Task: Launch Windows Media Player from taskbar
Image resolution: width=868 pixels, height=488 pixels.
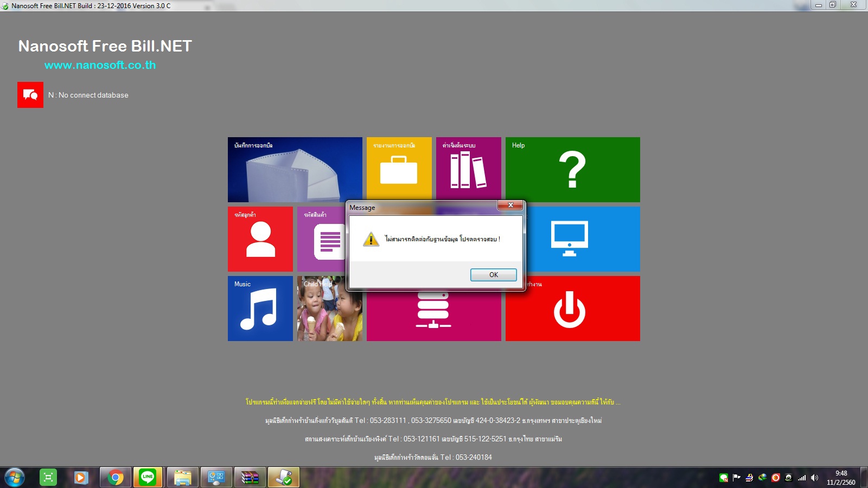Action: point(81,478)
